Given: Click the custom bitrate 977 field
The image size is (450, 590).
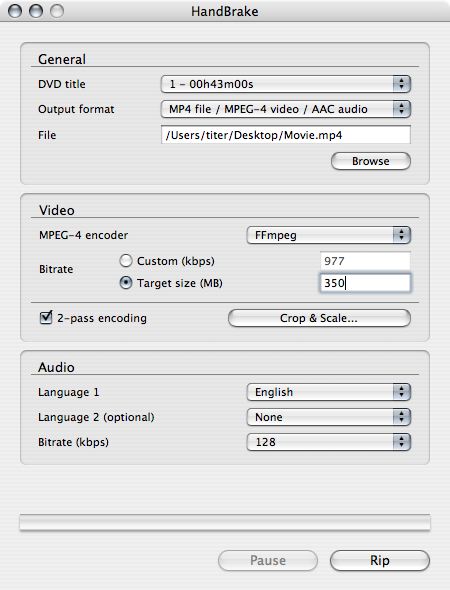Looking at the screenshot, I should [x=365, y=261].
